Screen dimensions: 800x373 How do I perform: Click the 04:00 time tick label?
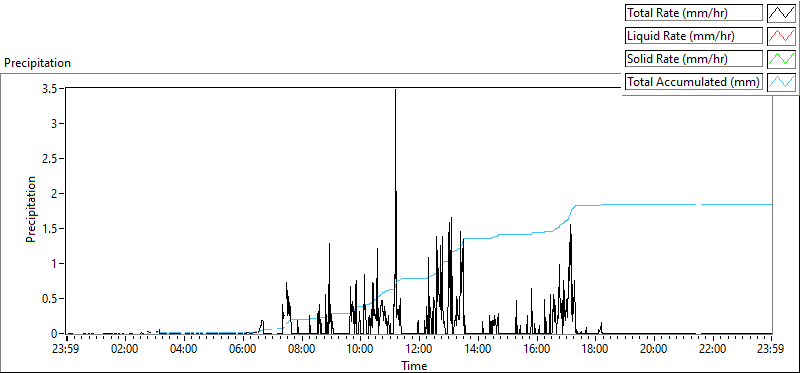pos(184,349)
